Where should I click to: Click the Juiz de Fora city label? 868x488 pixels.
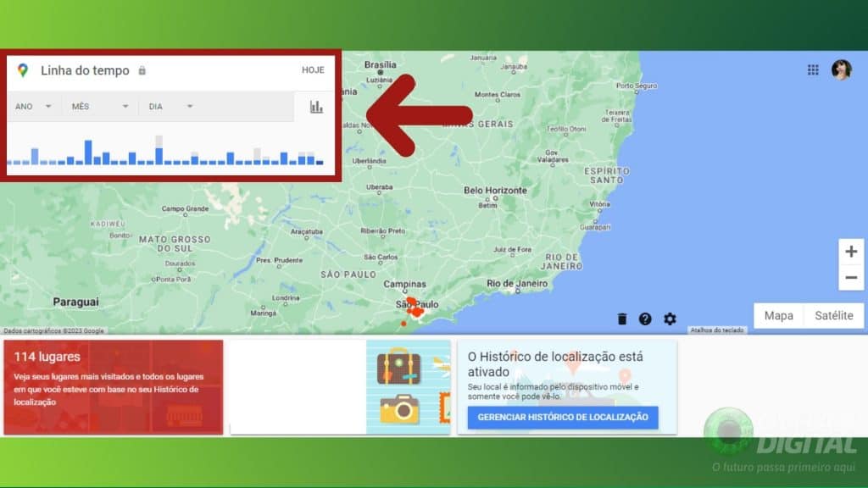point(512,250)
